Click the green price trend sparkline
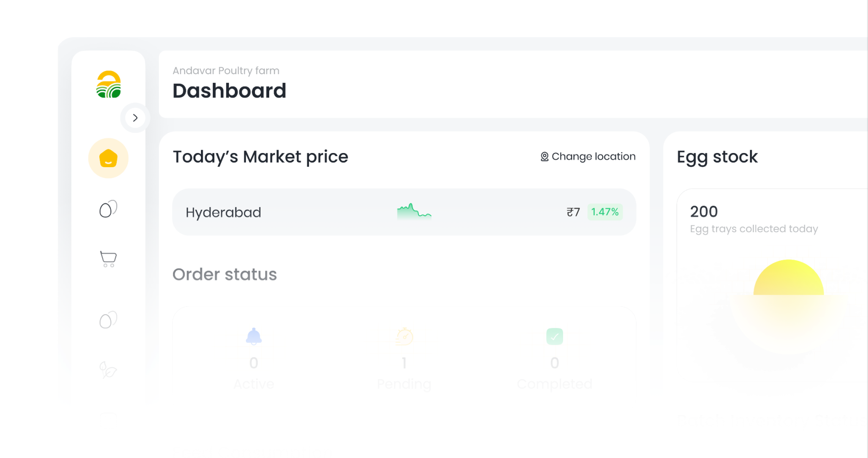Viewport: 868px width, 458px height. [x=414, y=212]
